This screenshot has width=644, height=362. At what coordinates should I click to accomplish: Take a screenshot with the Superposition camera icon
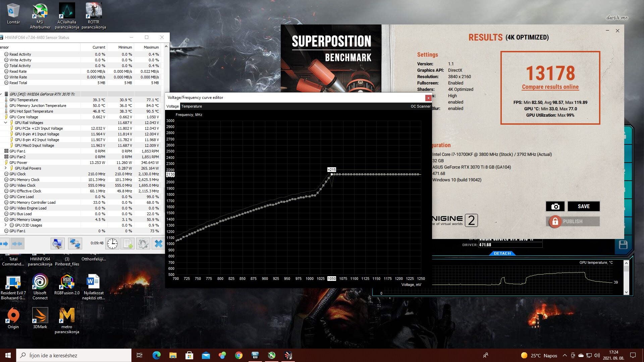coord(555,206)
